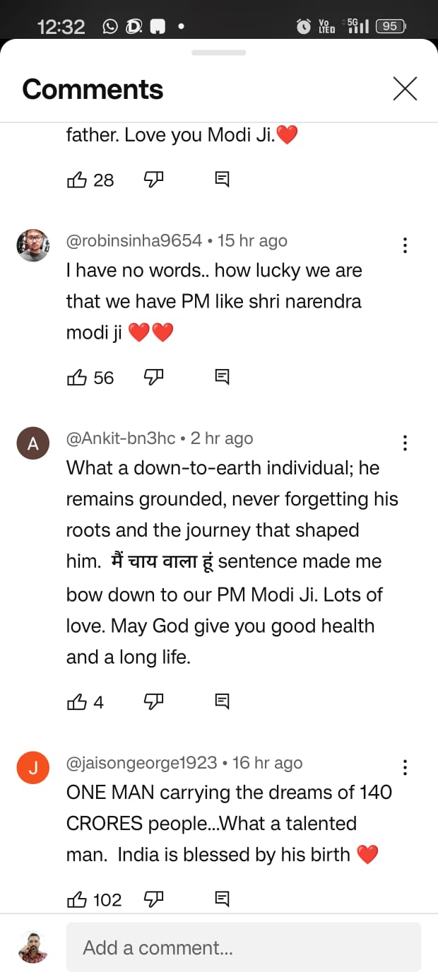438x980 pixels.
Task: Reply to @Ankit-bn3hc's comment
Action: click(222, 701)
